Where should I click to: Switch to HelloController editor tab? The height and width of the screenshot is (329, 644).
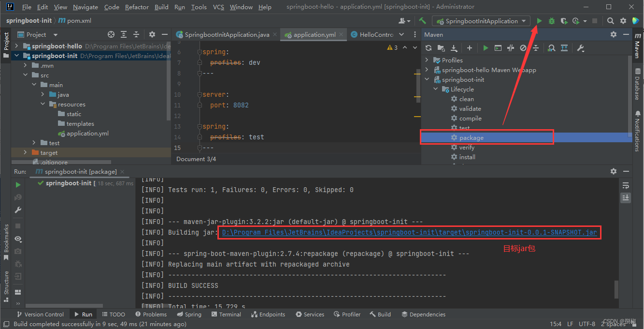[x=372, y=34]
